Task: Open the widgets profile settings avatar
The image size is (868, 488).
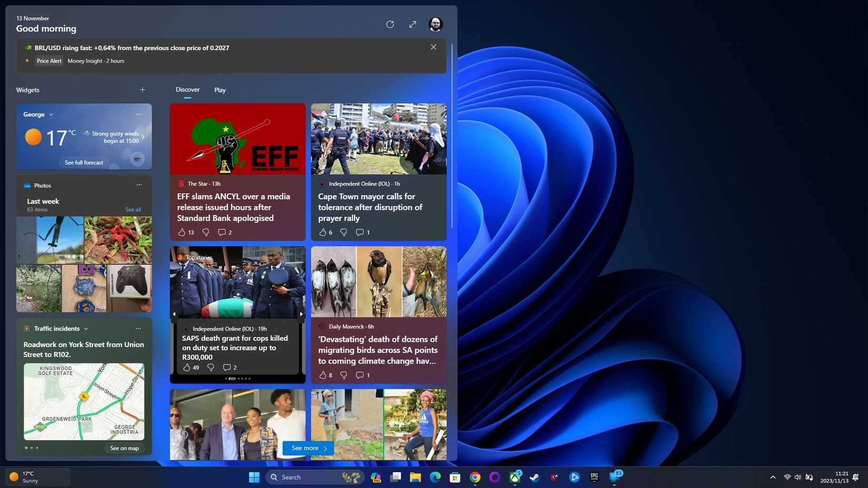Action: (435, 24)
